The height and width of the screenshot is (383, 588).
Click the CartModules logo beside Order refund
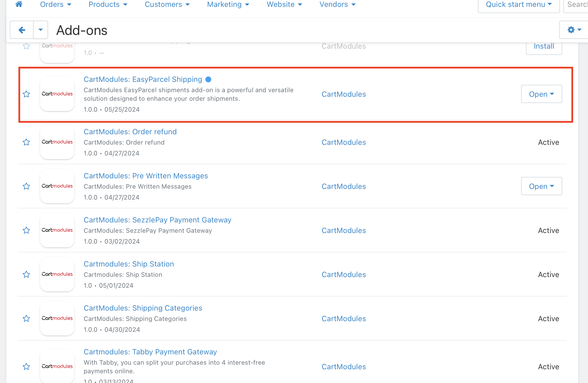pyautogui.click(x=57, y=142)
